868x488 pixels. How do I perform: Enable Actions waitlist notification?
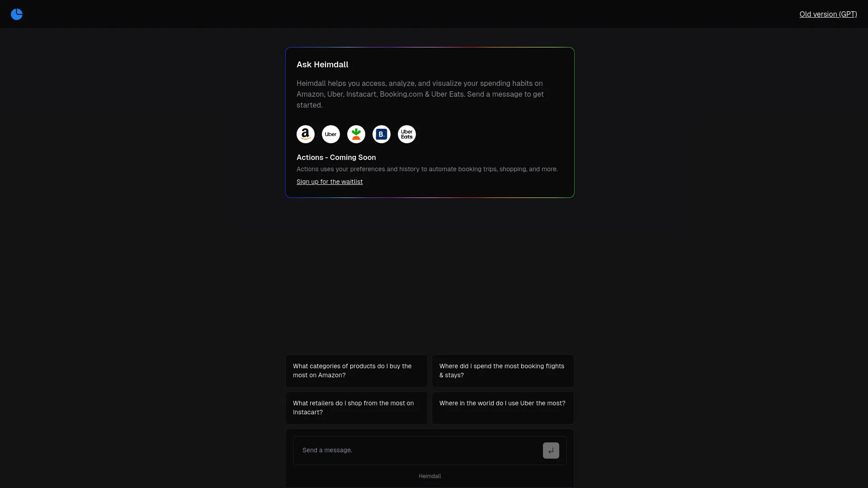point(330,182)
